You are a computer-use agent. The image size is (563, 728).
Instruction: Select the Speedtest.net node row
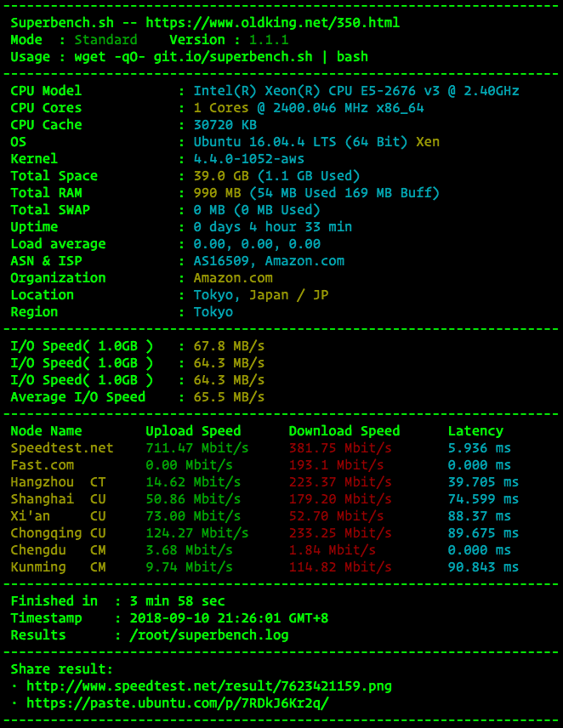(264, 448)
